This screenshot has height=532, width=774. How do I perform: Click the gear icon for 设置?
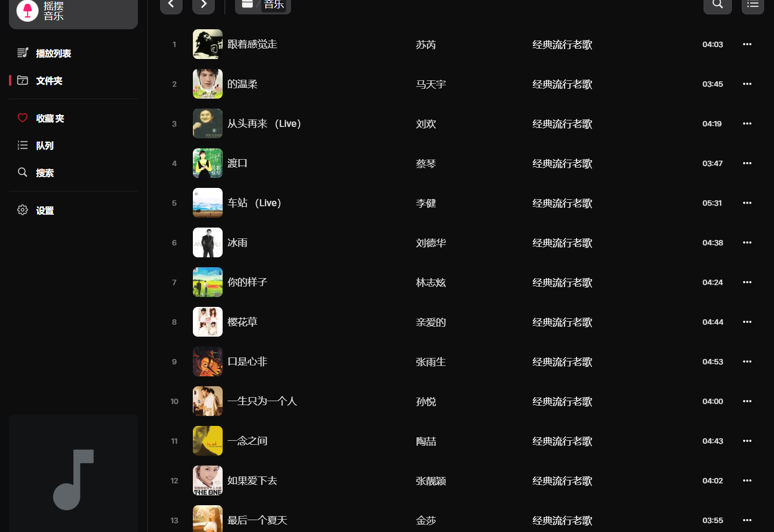click(x=22, y=210)
